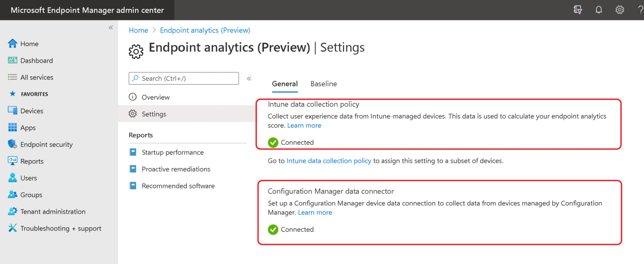Click the Configuration Manager Connected green checkmark
The width and height of the screenshot is (644, 264).
pyautogui.click(x=273, y=230)
